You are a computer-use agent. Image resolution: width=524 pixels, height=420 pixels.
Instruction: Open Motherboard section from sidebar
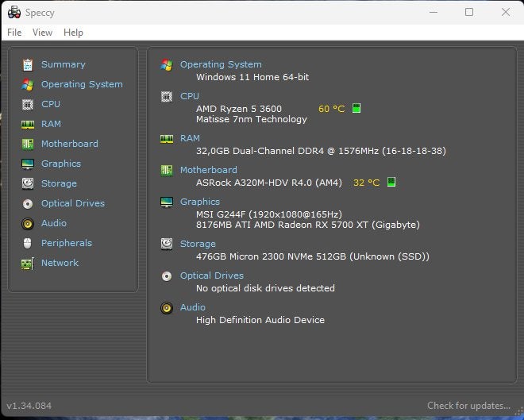[x=70, y=144]
